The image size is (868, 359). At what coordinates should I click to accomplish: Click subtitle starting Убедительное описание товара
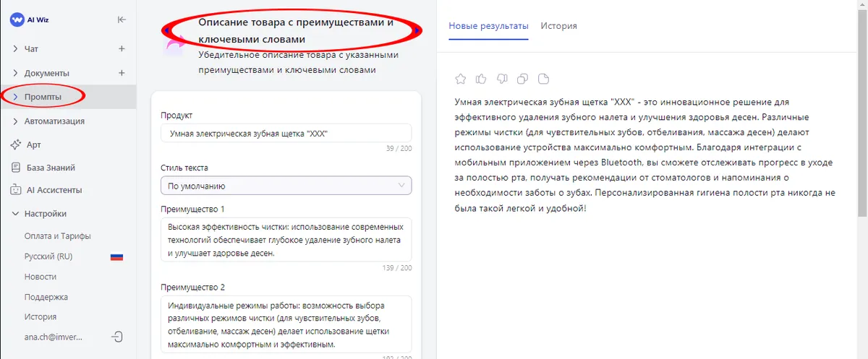tap(298, 62)
